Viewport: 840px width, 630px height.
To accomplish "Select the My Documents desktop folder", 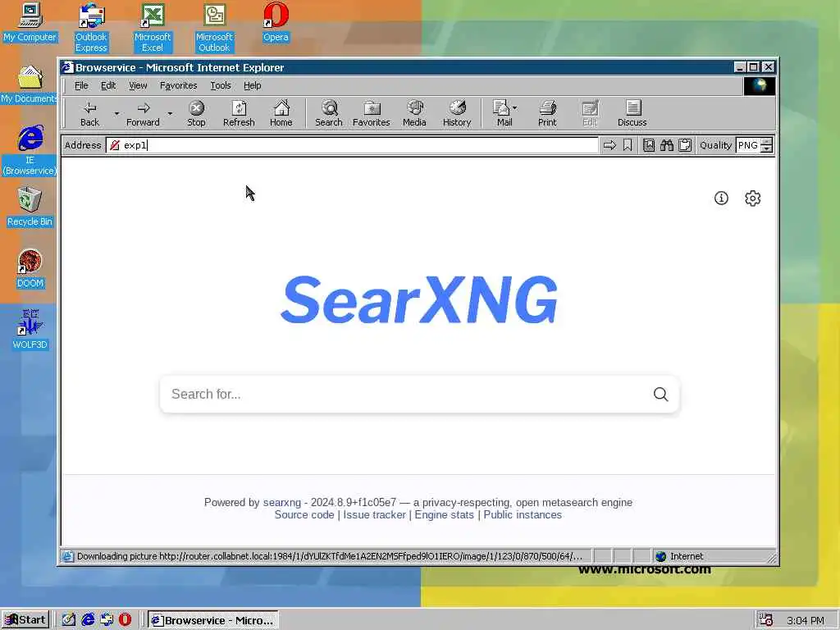I will point(30,84).
